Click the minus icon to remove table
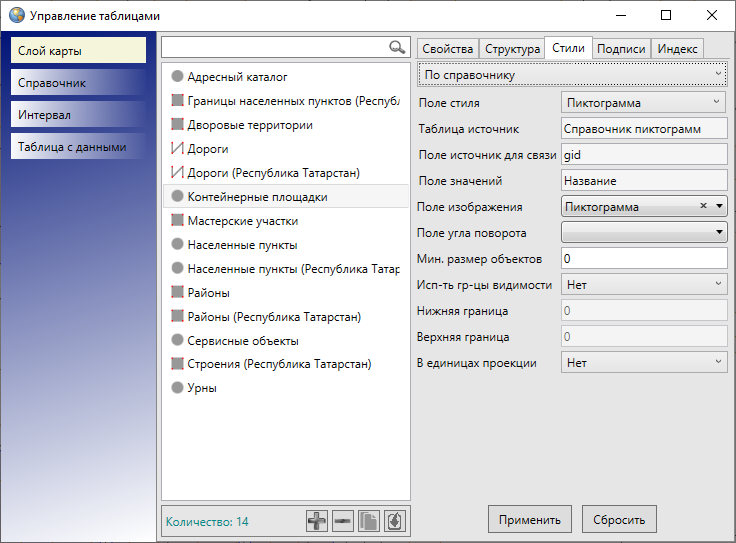The height and width of the screenshot is (543, 736). (x=343, y=521)
